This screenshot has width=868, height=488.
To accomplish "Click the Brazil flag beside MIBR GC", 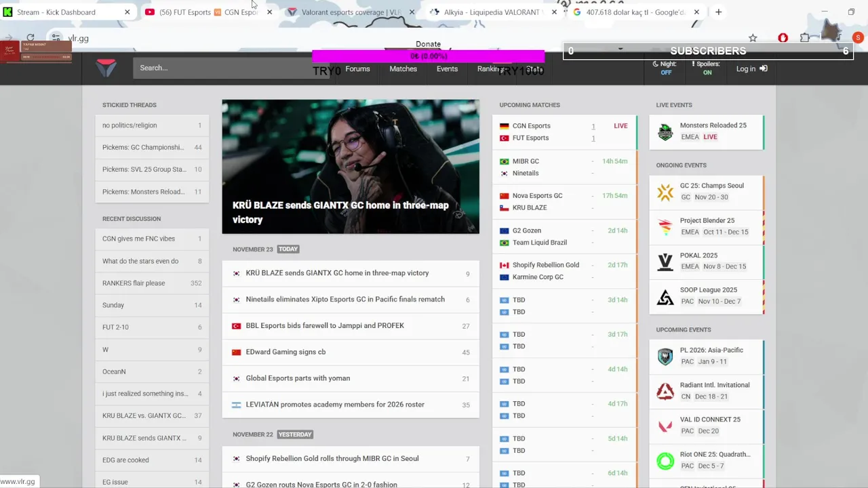I will pos(504,161).
